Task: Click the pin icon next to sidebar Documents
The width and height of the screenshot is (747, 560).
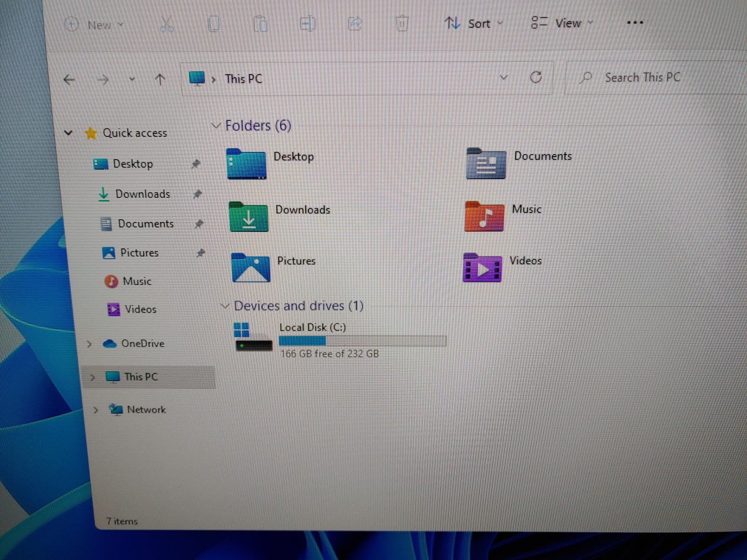Action: pos(199,223)
